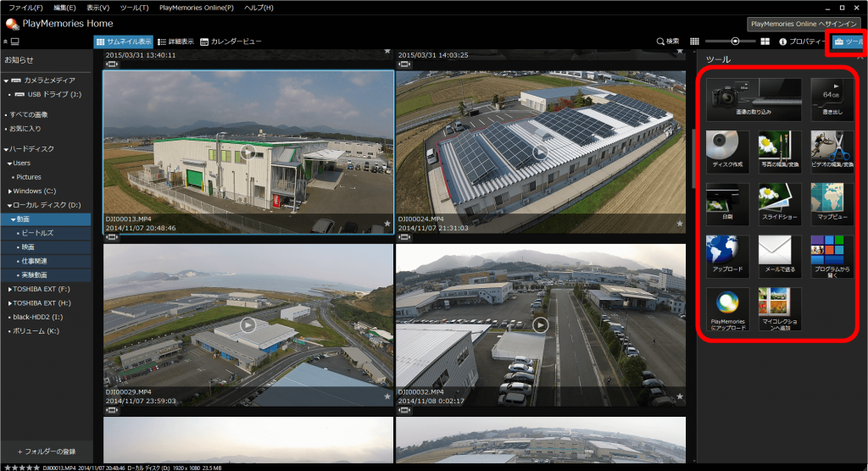
Task: Open the マイコレクションへ追加 tool
Action: (x=780, y=309)
